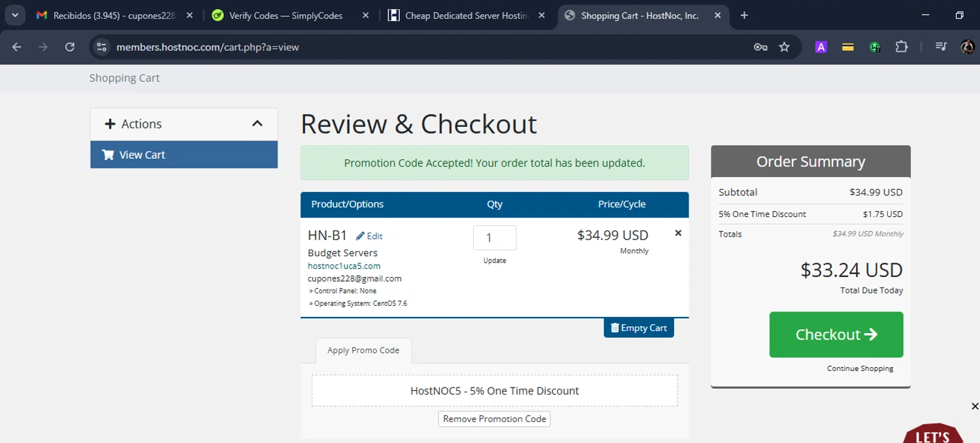This screenshot has height=443, width=980.
Task: Select the Apply Promo Code tab
Action: click(x=363, y=350)
